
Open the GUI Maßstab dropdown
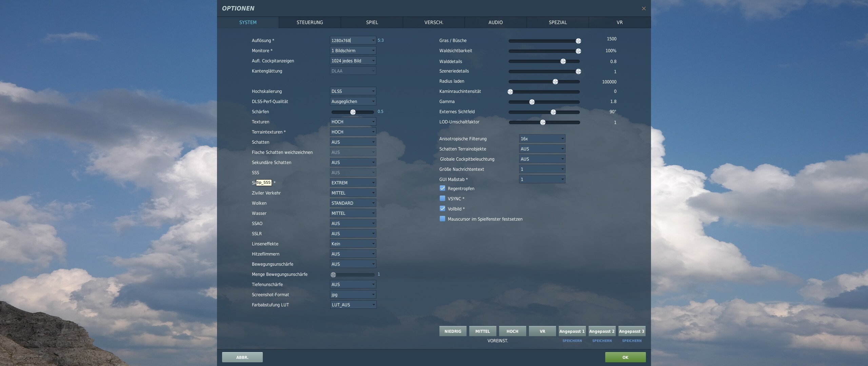click(x=542, y=179)
